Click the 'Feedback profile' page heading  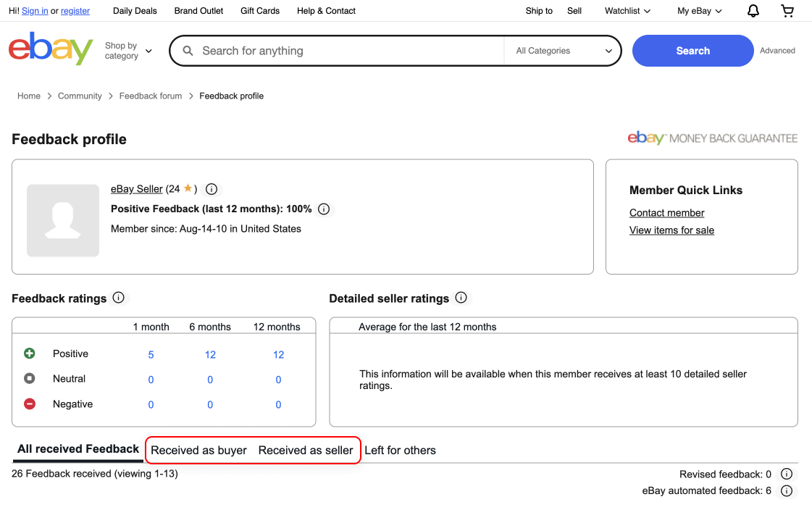pyautogui.click(x=69, y=139)
